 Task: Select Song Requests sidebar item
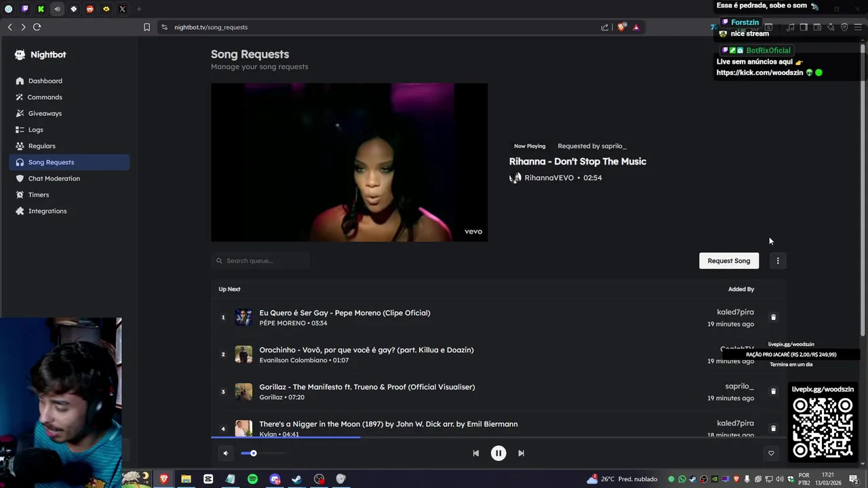point(69,162)
